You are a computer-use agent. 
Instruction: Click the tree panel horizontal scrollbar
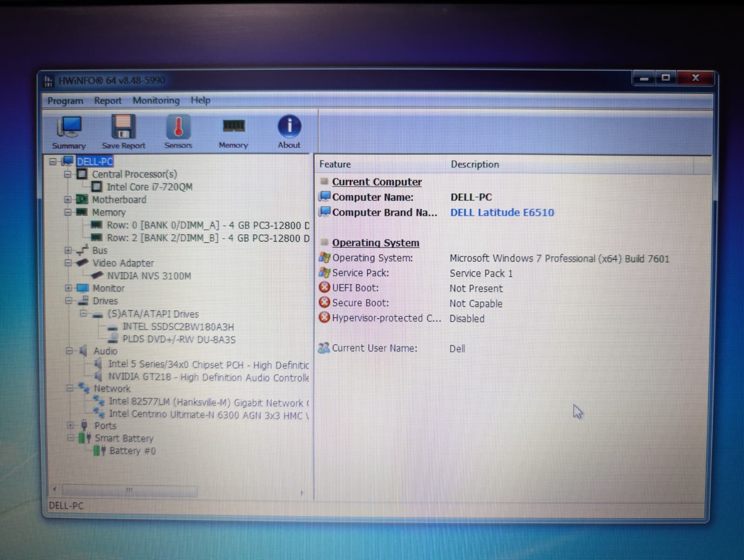point(130,491)
